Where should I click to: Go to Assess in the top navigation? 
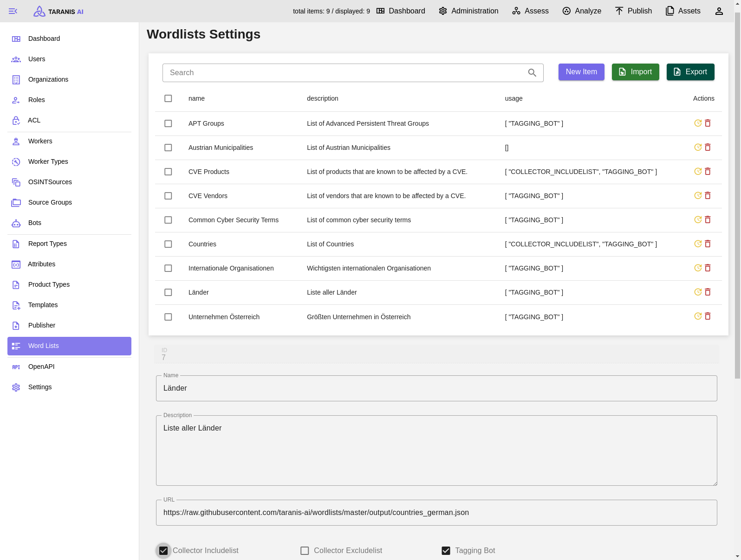point(530,11)
